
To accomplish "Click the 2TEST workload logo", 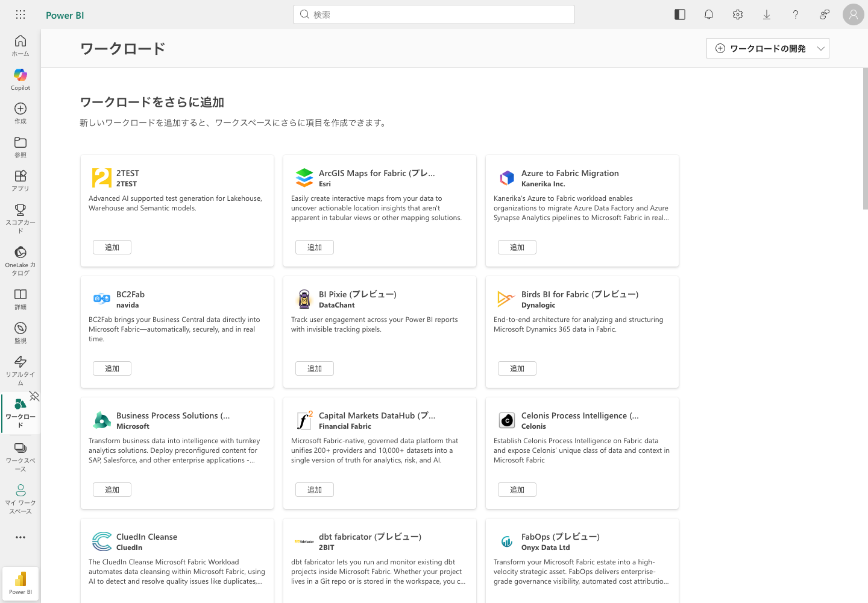I will (x=102, y=178).
